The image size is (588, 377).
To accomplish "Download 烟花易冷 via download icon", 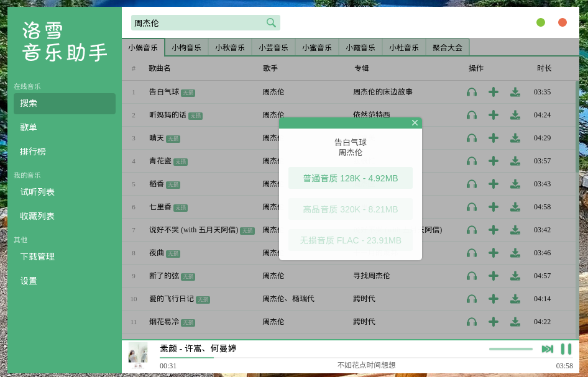I will pos(515,322).
